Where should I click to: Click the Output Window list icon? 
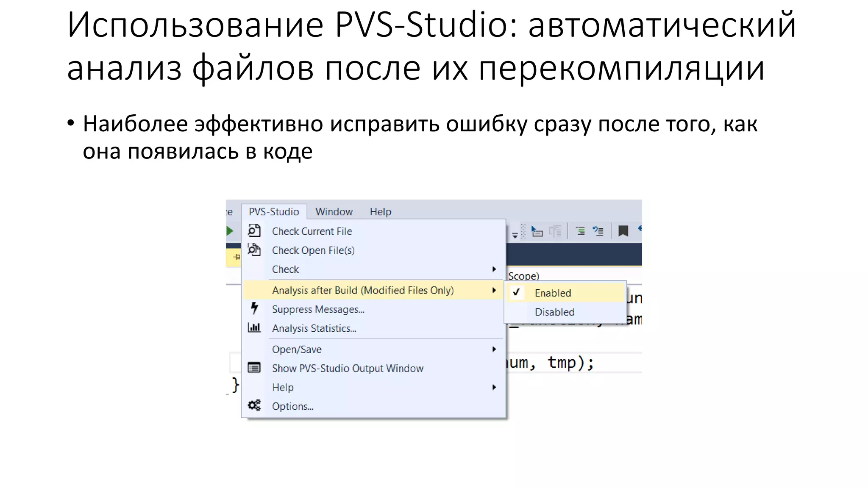click(x=254, y=367)
